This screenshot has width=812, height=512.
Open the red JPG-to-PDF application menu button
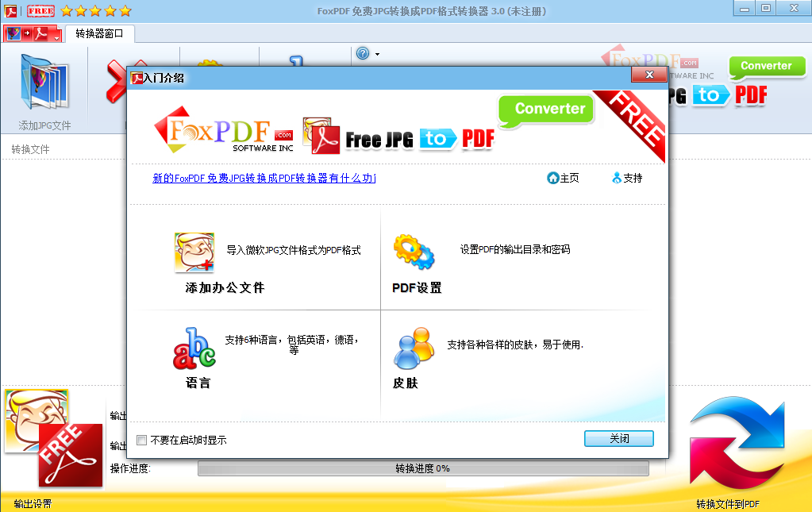pos(33,33)
